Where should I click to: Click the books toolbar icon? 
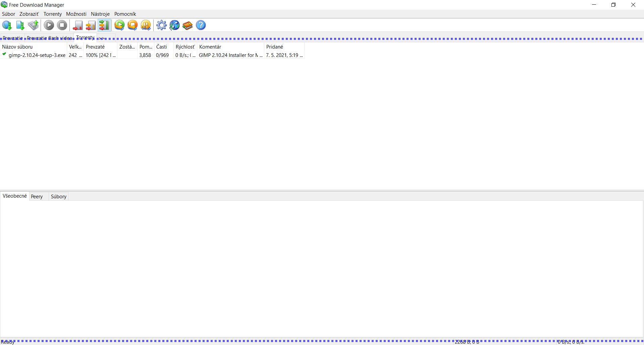(187, 25)
